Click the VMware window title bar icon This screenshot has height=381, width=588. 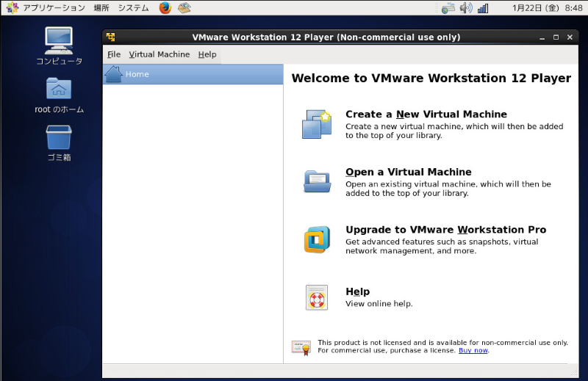point(111,37)
